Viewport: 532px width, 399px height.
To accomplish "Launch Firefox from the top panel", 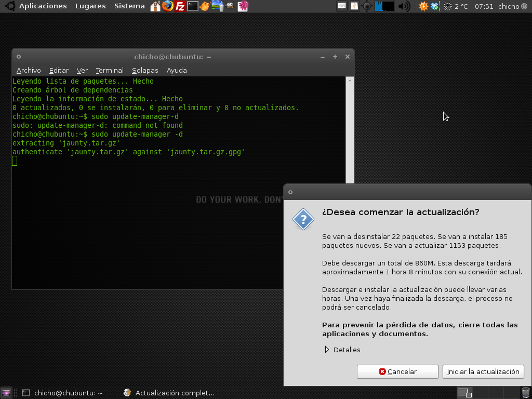I will point(168,6).
